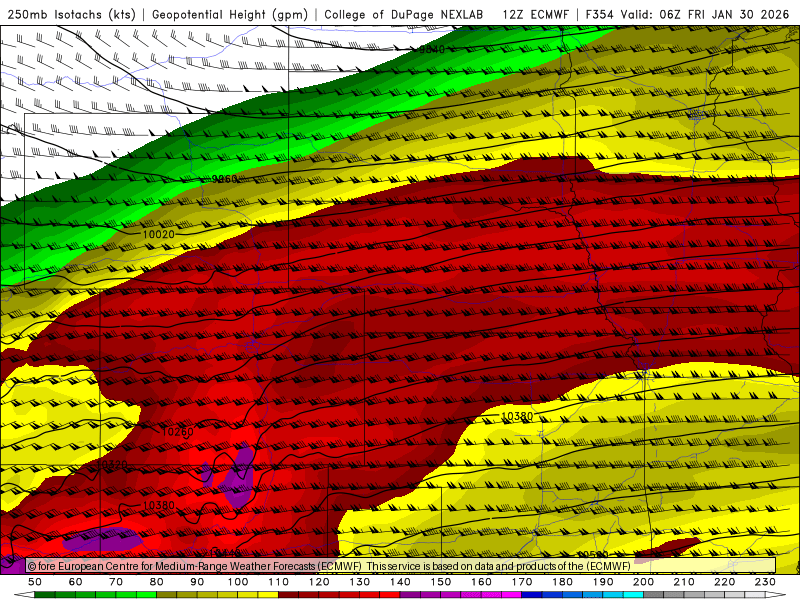Click the 150 value on the color scale
This screenshot has width=800, height=600.
coord(441,582)
